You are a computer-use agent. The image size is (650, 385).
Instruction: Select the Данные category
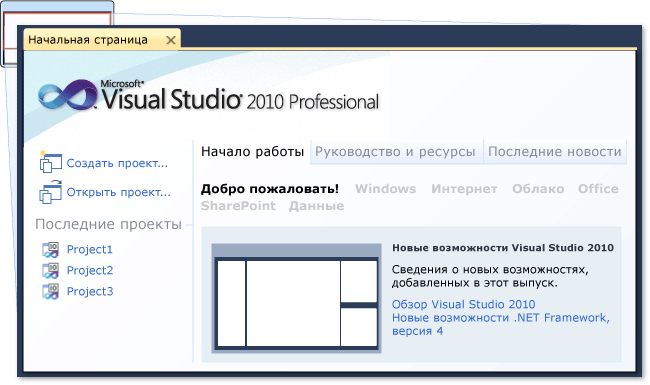pyautogui.click(x=316, y=206)
